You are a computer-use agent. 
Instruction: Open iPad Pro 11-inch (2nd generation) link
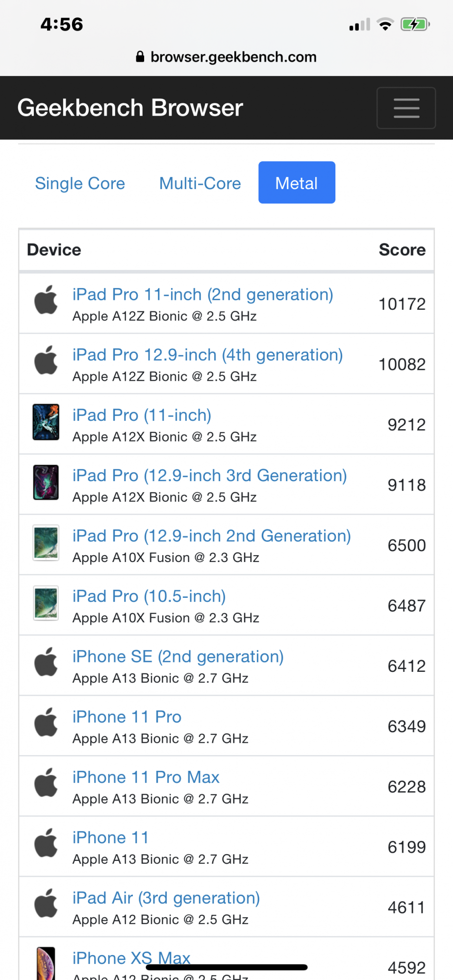(x=202, y=294)
